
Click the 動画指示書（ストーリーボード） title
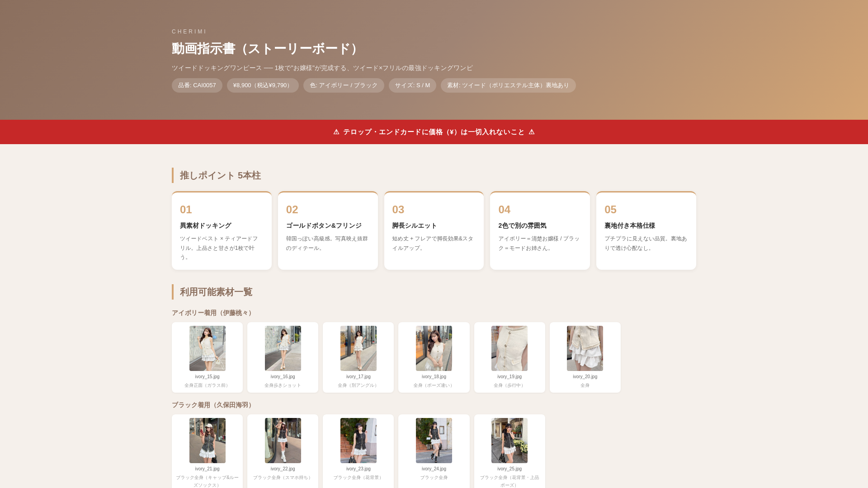pyautogui.click(x=267, y=49)
